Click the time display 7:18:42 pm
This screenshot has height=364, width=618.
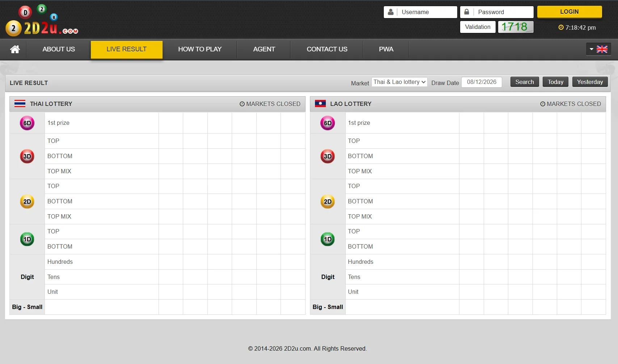581,27
